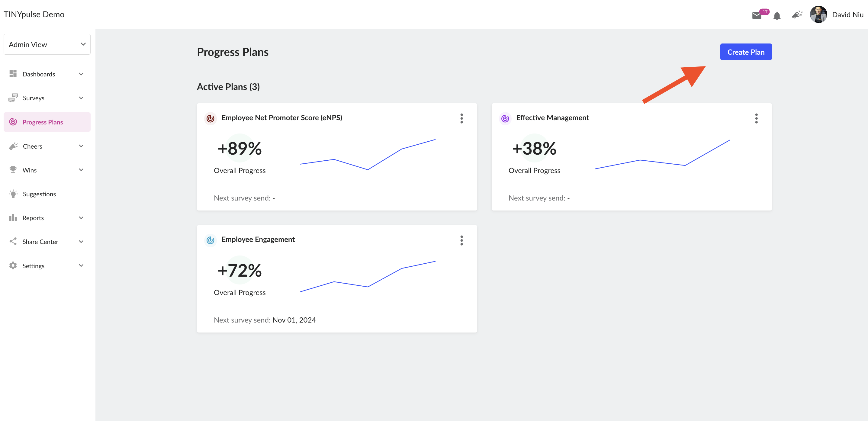The image size is (868, 421).
Task: Open the eNPS plan three-dot menu
Action: pyautogui.click(x=461, y=118)
